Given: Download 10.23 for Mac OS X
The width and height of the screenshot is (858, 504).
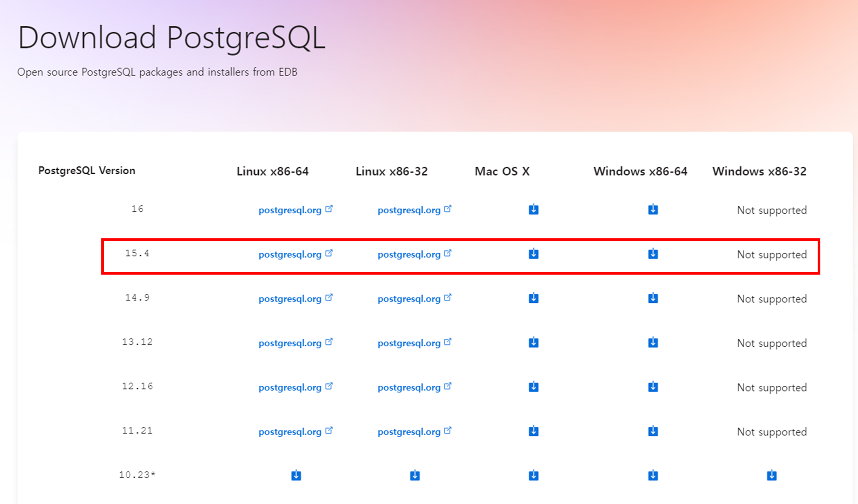Looking at the screenshot, I should [x=533, y=475].
